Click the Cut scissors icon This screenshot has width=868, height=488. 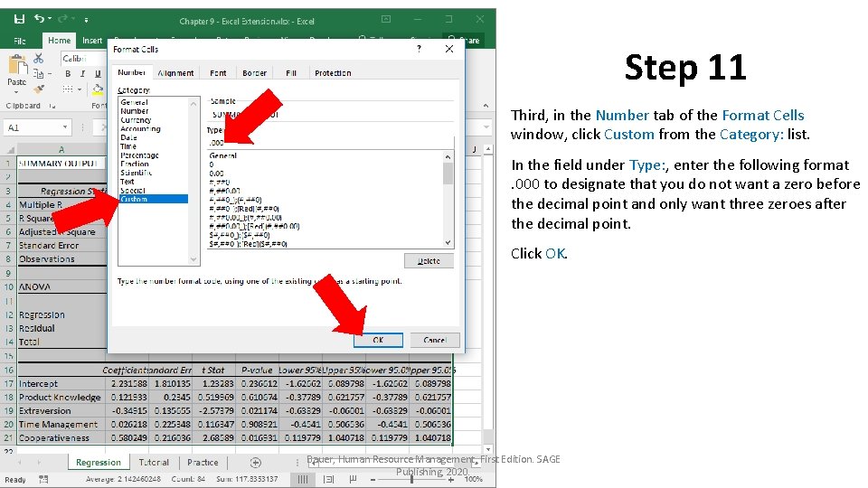click(x=38, y=58)
